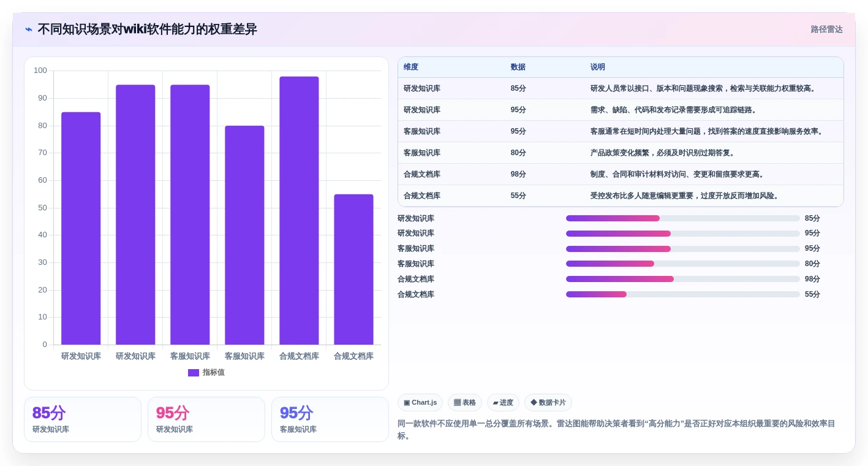This screenshot has width=868, height=466.
Task: Select the row describing 可追踪链路
Action: (621, 110)
